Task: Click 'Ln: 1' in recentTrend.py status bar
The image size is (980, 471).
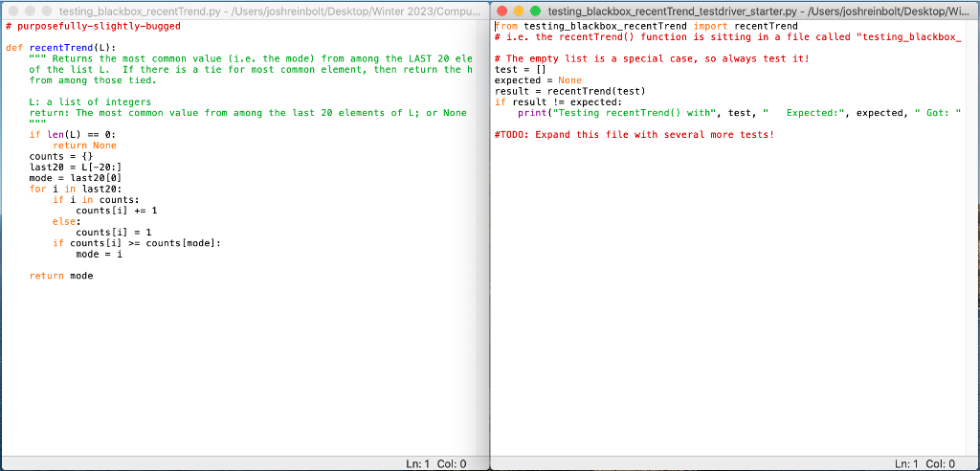Action: click(418, 463)
